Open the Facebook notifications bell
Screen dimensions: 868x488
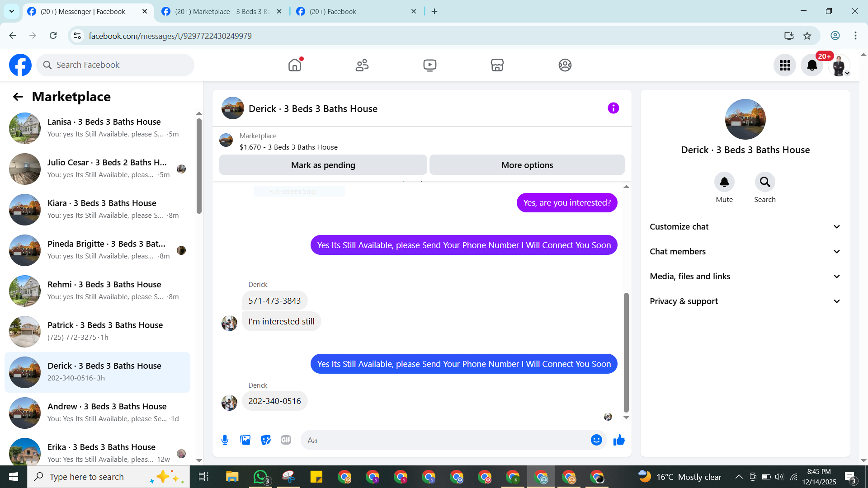[x=811, y=66]
